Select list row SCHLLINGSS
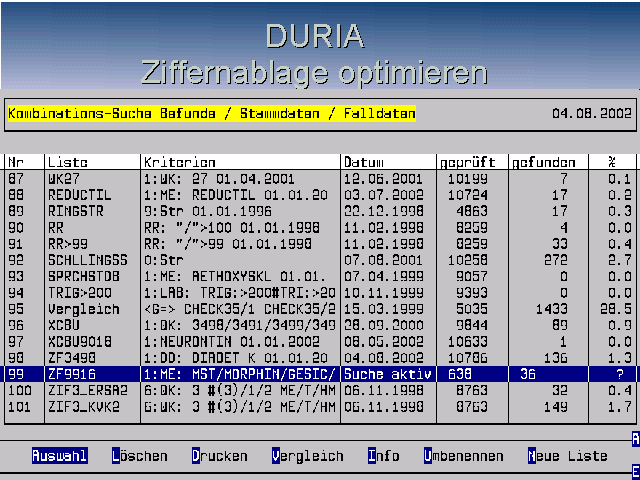Viewport: 640px width, 480px height. coord(320,260)
